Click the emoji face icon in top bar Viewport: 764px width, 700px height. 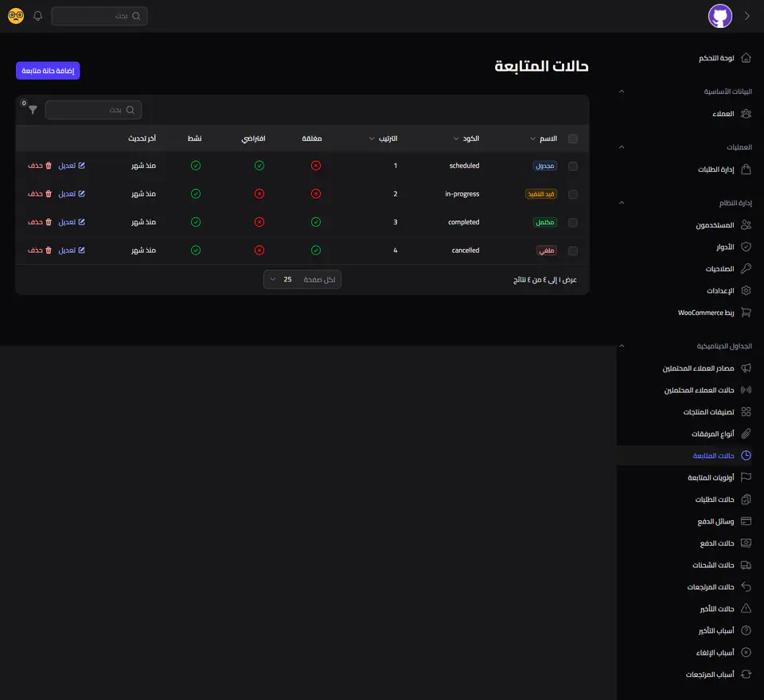[16, 16]
